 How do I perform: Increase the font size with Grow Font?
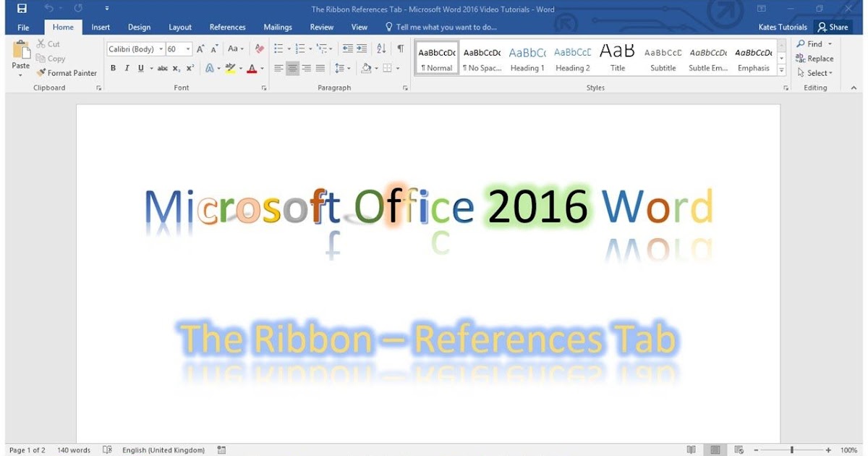click(201, 49)
